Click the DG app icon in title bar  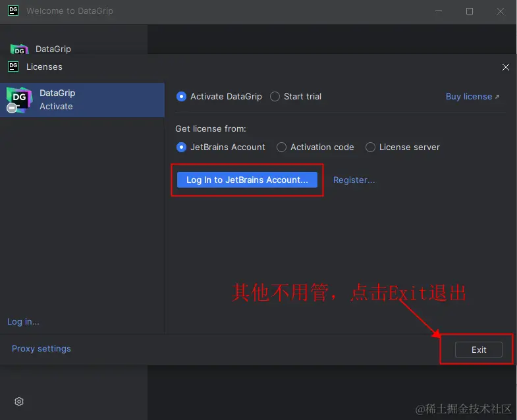tap(13, 11)
